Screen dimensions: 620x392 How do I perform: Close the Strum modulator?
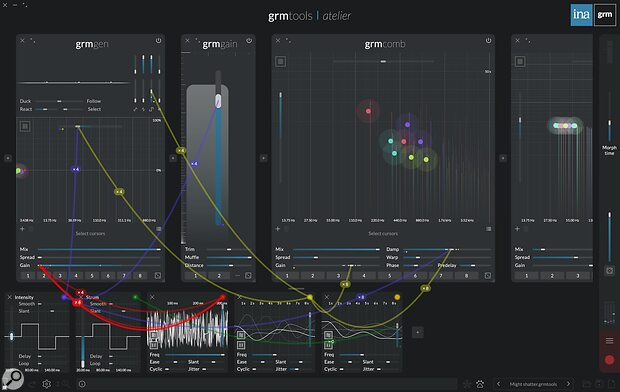point(81,297)
